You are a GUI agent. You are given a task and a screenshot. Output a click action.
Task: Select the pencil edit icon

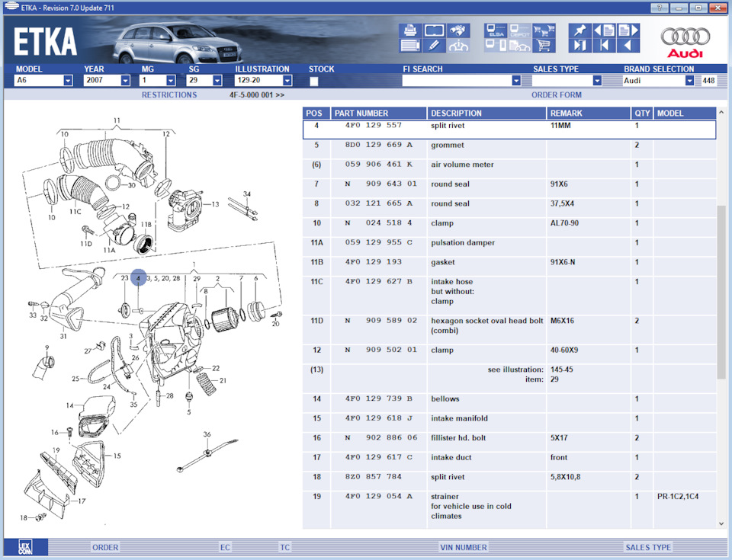[x=433, y=44]
